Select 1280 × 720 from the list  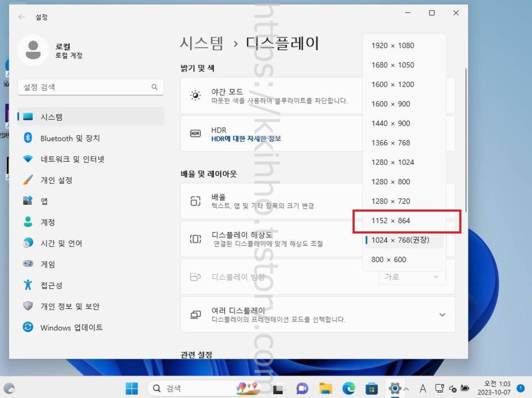tap(404, 201)
